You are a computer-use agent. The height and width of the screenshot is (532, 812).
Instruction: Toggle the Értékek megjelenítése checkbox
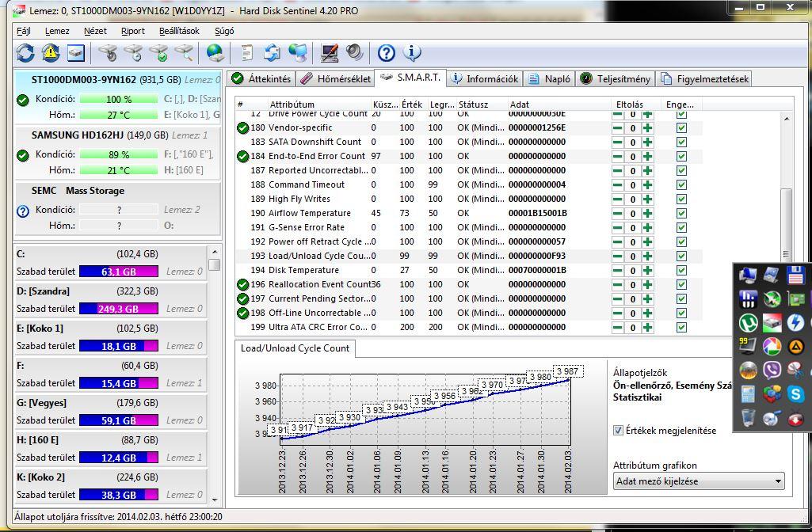click(619, 431)
